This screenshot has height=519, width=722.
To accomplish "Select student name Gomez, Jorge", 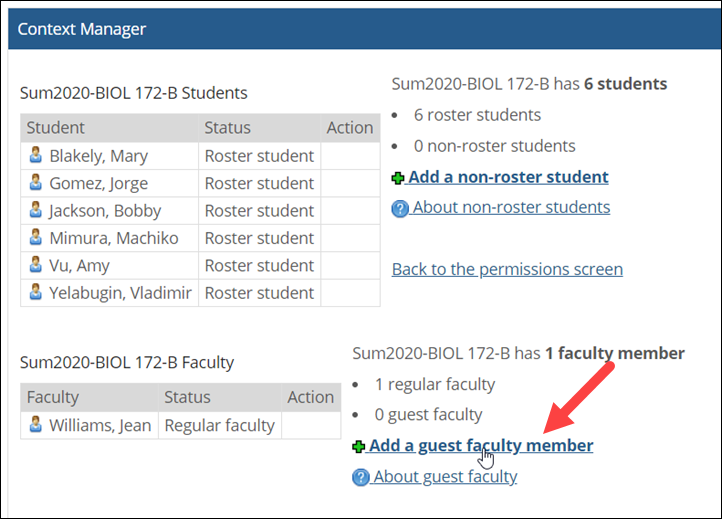I will click(99, 183).
